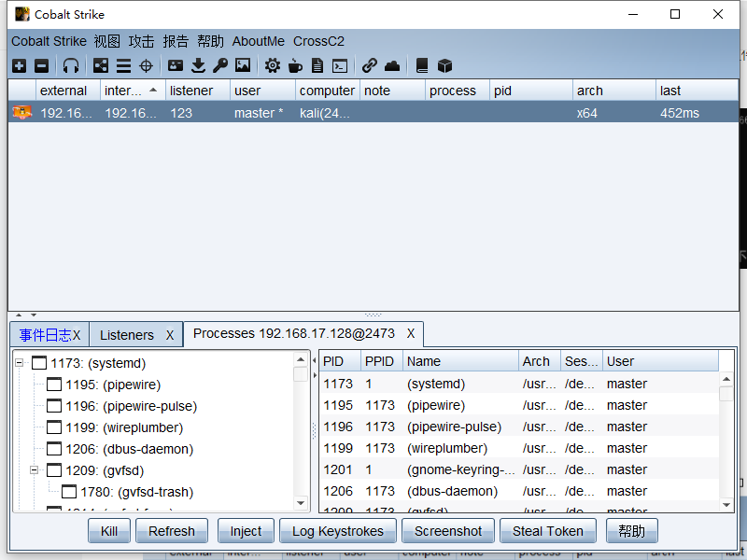
Task: Select 1196 pipewire-pulse in process tree
Action: [132, 406]
